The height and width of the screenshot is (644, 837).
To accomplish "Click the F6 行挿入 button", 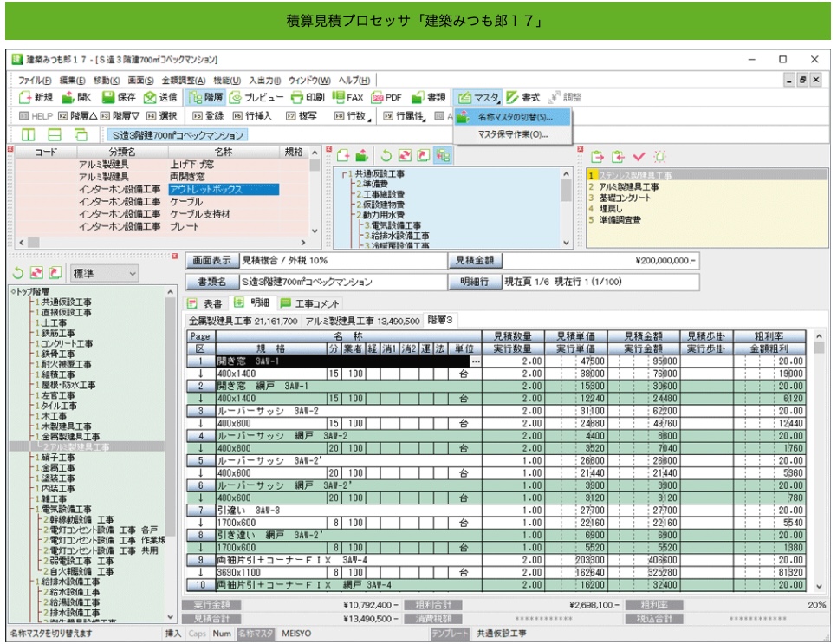I will [x=252, y=116].
